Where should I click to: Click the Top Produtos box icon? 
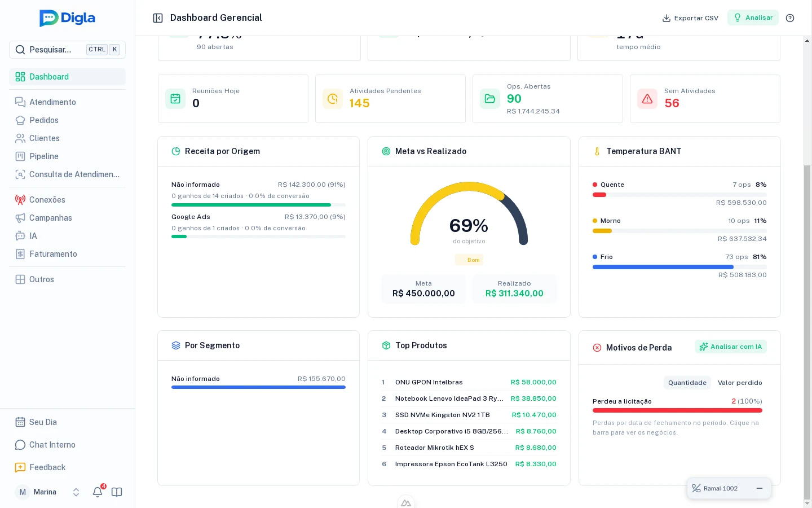[386, 345]
